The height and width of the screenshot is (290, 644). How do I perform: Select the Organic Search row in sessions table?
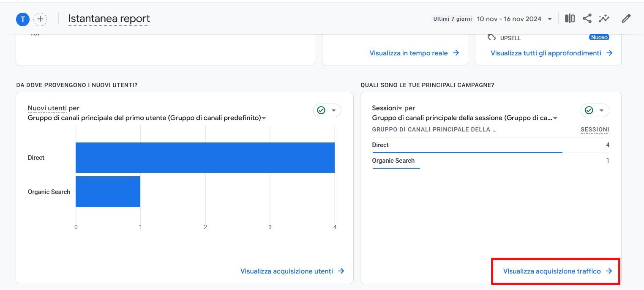click(491, 161)
